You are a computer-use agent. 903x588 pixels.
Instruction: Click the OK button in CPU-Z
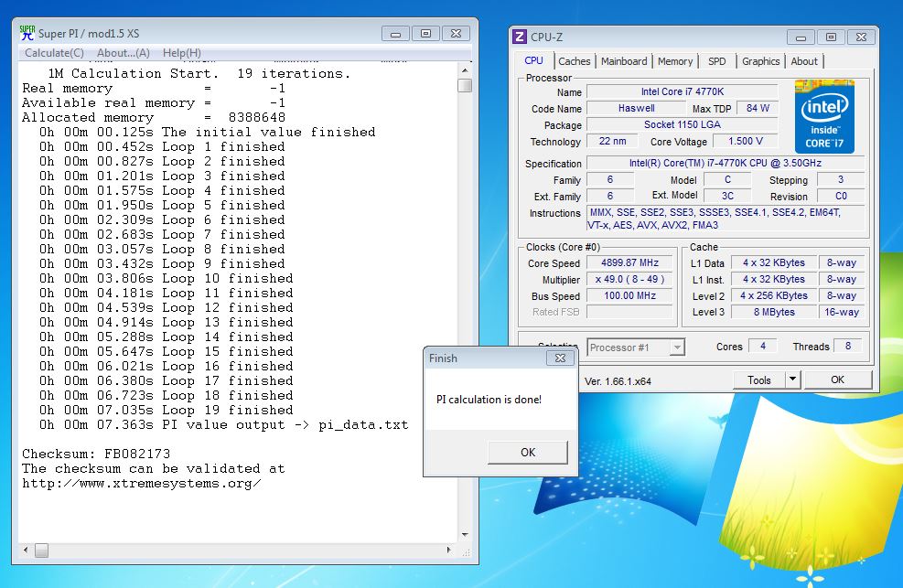pos(838,380)
